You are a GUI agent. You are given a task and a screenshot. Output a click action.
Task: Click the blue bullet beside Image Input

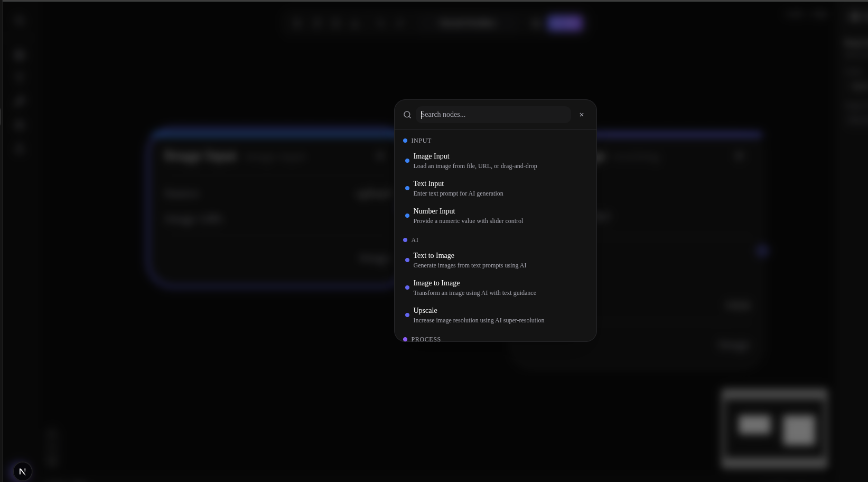tap(407, 161)
